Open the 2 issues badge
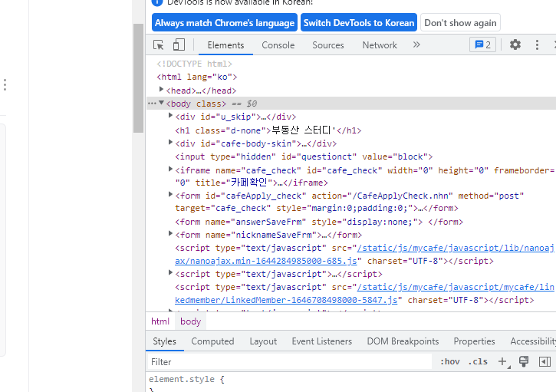The height and width of the screenshot is (392, 556). [x=482, y=45]
